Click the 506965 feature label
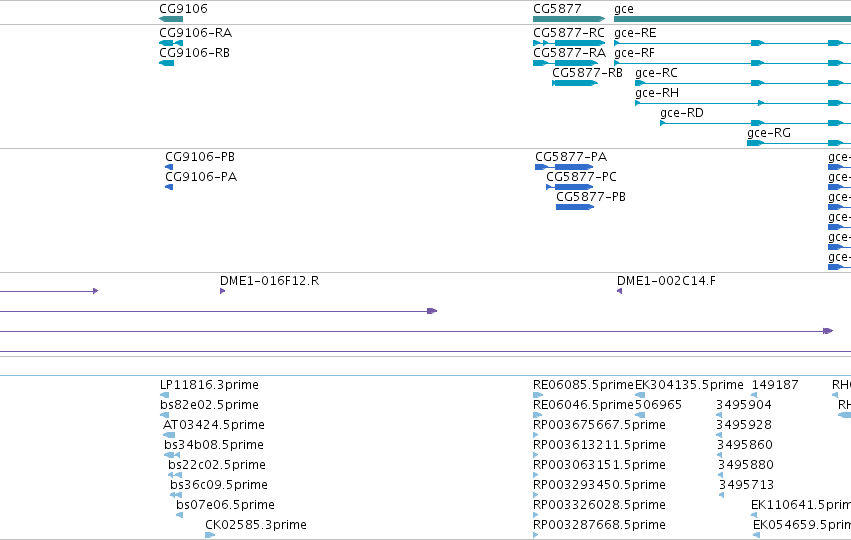This screenshot has height=540, width=851. (x=658, y=405)
